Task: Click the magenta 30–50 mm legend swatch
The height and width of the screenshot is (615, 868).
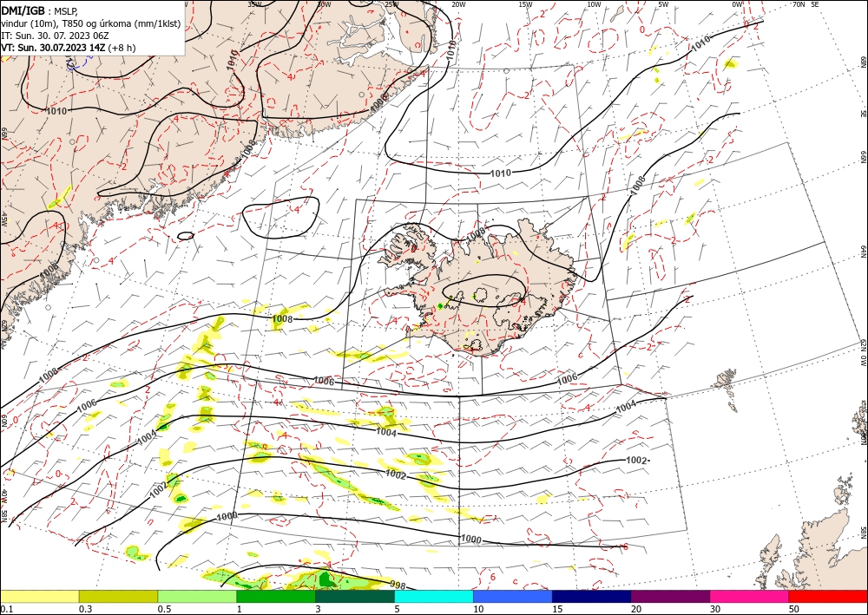Action: coord(750,596)
